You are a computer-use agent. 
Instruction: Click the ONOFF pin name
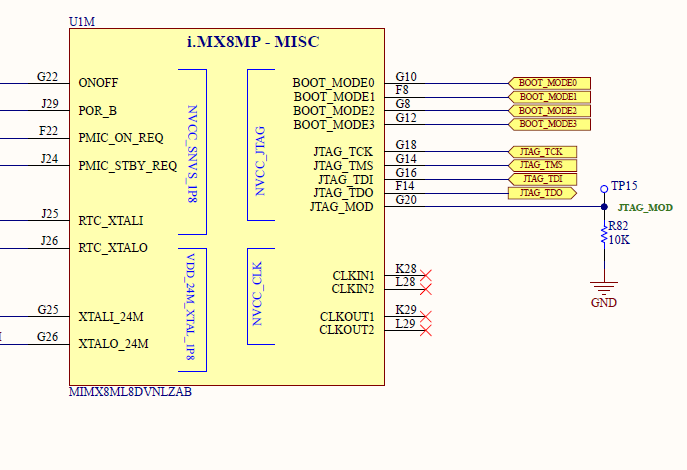point(98,83)
